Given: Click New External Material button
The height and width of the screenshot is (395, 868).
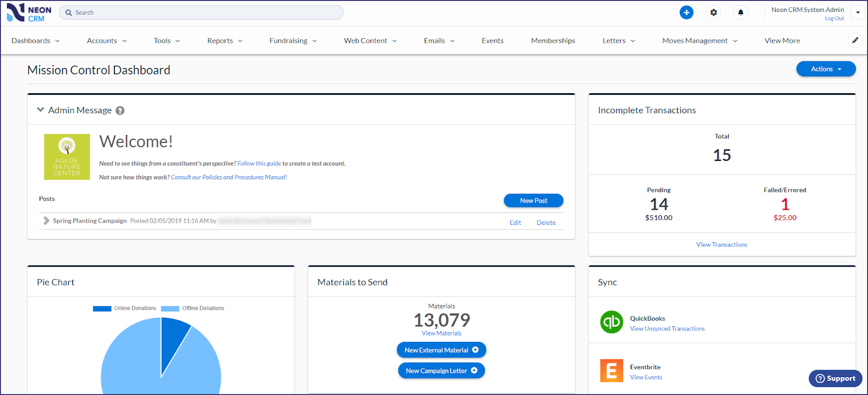Looking at the screenshot, I should pos(441,350).
